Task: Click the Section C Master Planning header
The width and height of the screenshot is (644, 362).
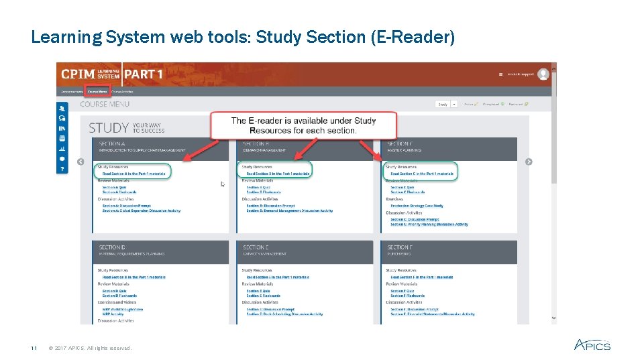Action: tap(449, 149)
